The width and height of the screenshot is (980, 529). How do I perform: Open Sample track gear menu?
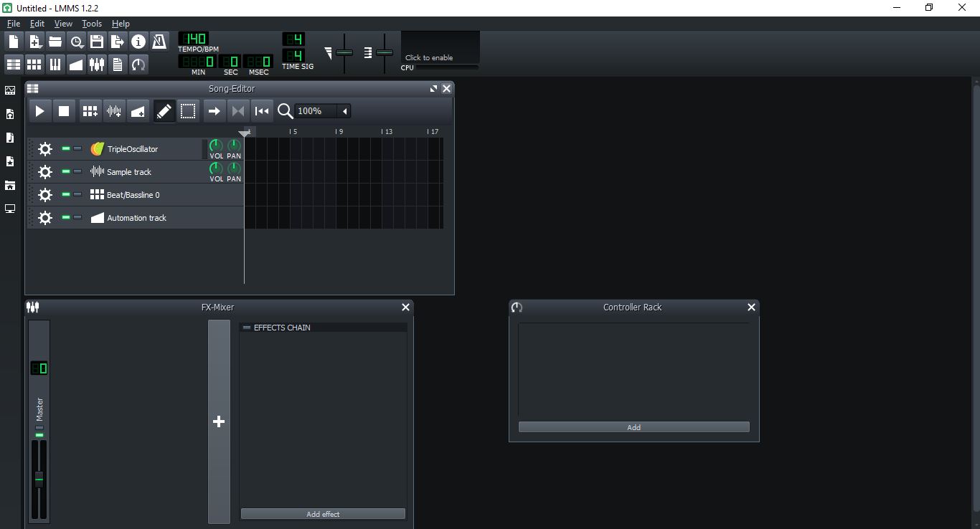(x=45, y=172)
